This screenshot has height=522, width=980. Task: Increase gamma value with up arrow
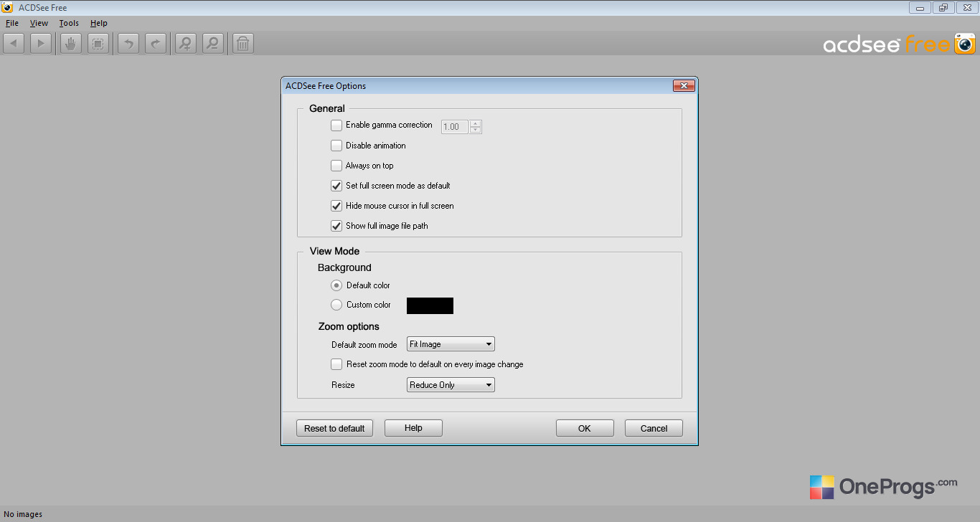[475, 123]
